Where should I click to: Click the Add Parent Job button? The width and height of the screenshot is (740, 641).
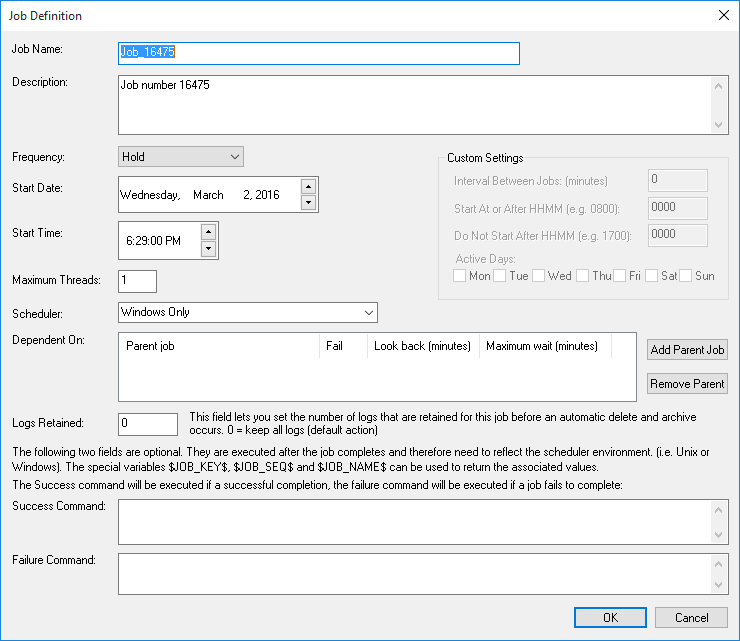[x=687, y=349]
